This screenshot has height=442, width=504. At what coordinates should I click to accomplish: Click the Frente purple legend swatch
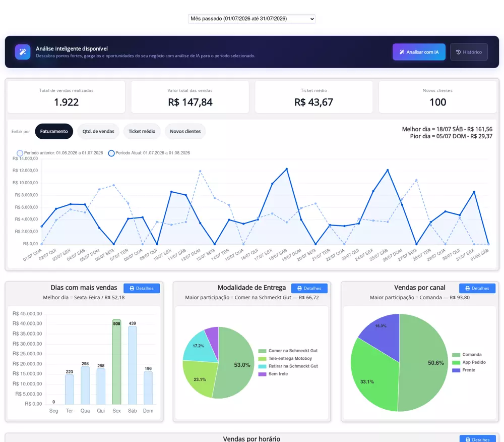pos(456,370)
